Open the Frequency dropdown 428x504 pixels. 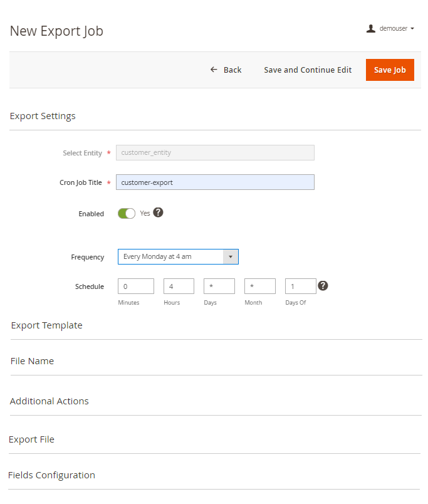[x=178, y=256]
